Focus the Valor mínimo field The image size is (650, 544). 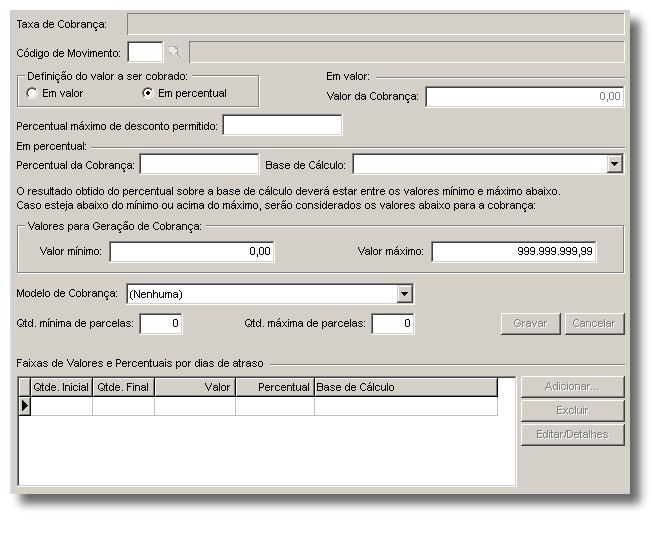[192, 252]
